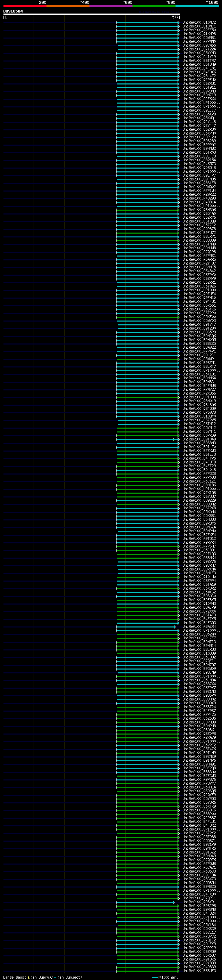Image resolution: width=222 pixels, height=980 pixels.
Task: Select hit UniRef100_B9IJT0
Action: click(199, 447)
